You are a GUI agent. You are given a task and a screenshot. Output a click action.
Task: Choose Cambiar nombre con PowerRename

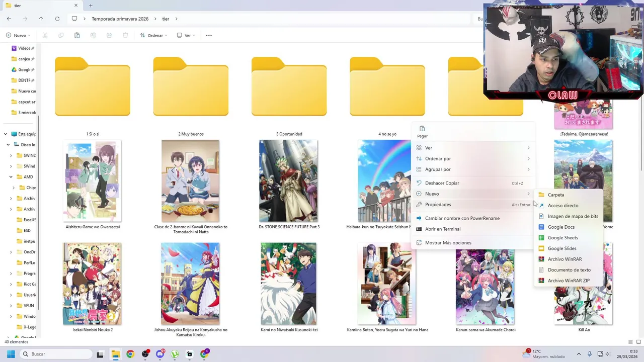coord(473,218)
